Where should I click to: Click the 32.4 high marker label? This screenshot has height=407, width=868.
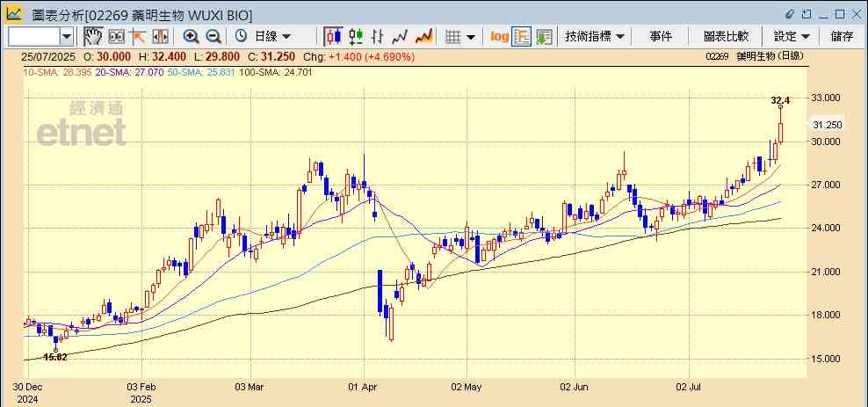coord(780,100)
